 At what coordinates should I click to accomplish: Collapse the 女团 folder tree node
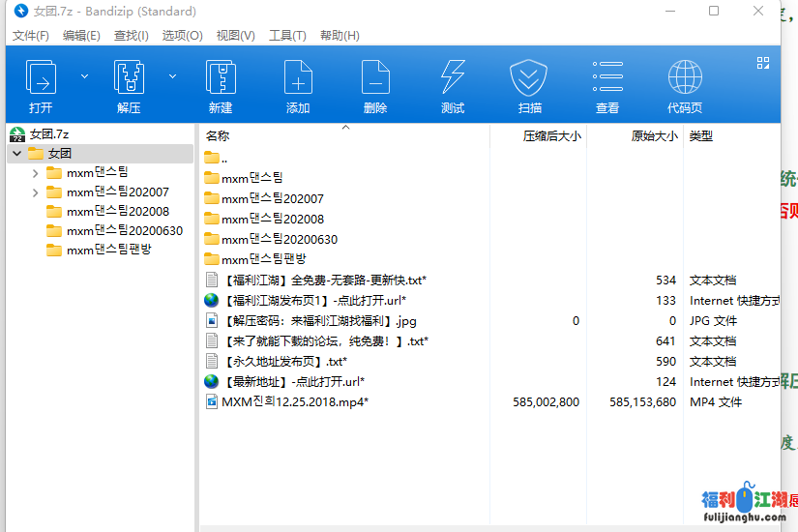tap(17, 154)
